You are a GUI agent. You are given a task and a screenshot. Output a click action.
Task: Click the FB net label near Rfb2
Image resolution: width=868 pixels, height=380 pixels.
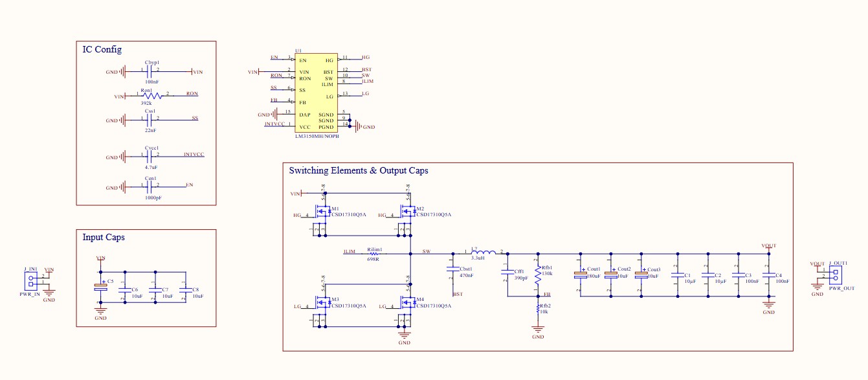[x=546, y=295]
